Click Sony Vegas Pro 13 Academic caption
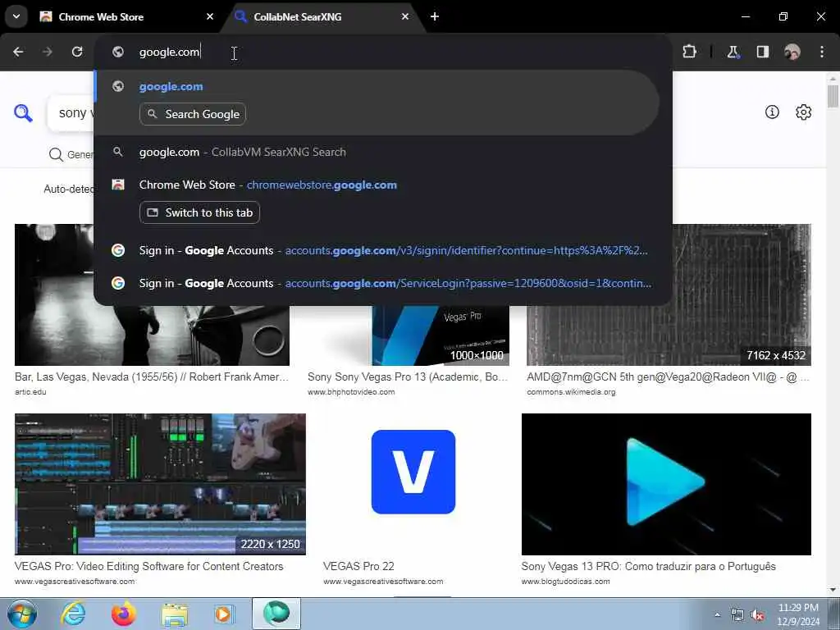This screenshot has height=630, width=840. pyautogui.click(x=408, y=377)
